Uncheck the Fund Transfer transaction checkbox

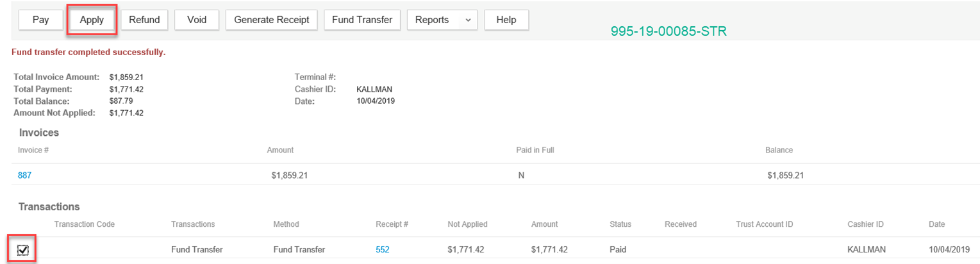(23, 250)
